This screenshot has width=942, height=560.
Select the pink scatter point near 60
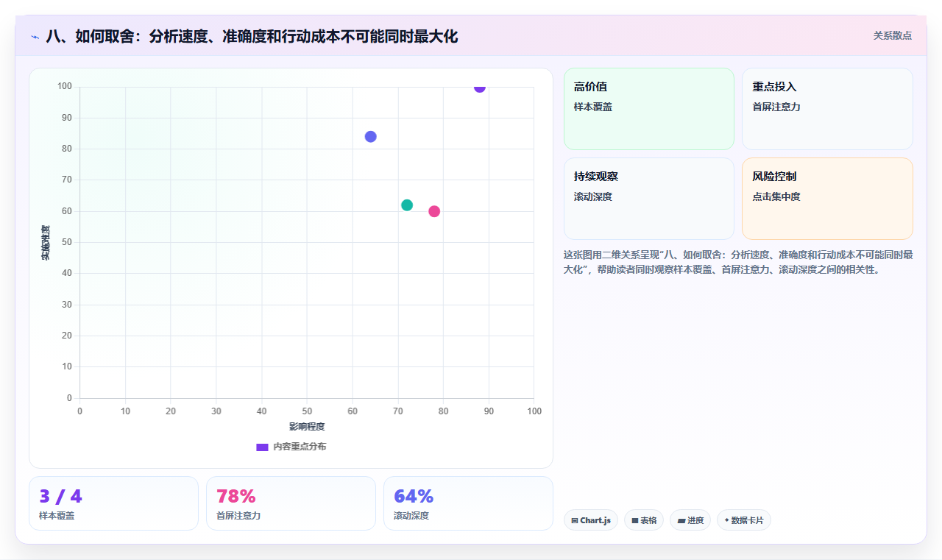click(x=434, y=211)
